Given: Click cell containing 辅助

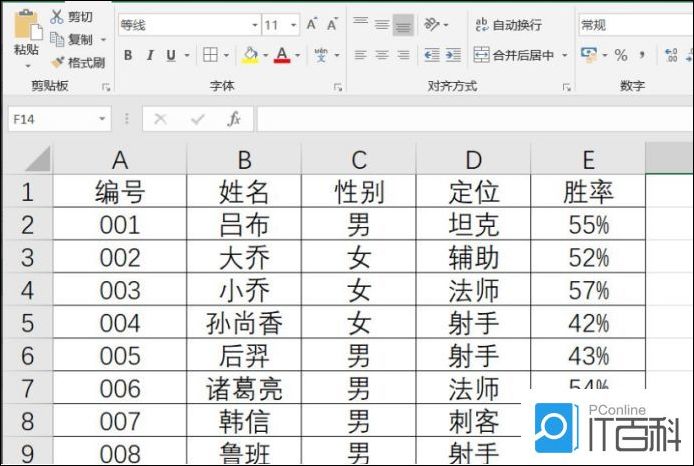Looking at the screenshot, I should 473,258.
